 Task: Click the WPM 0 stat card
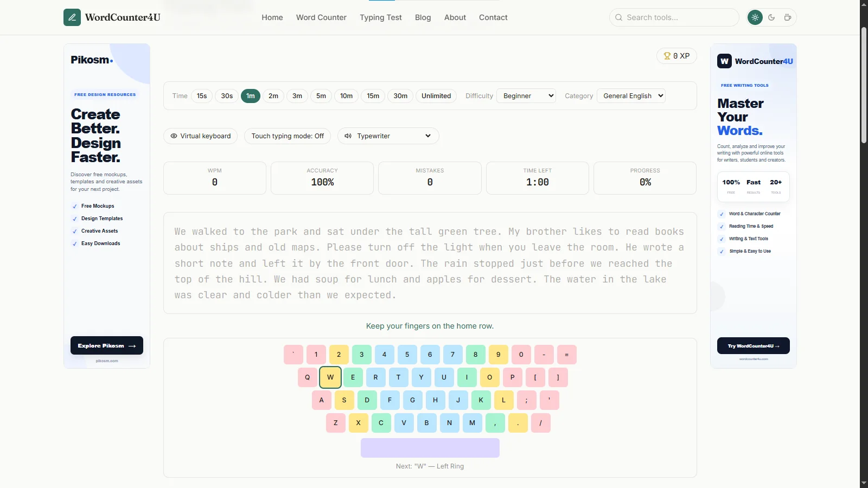(215, 178)
